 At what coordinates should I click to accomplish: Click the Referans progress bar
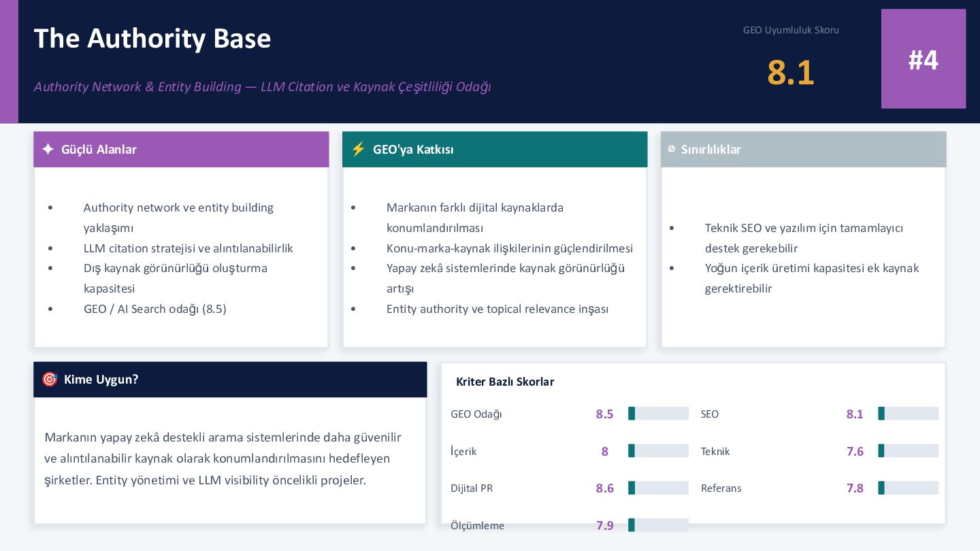click(x=908, y=488)
